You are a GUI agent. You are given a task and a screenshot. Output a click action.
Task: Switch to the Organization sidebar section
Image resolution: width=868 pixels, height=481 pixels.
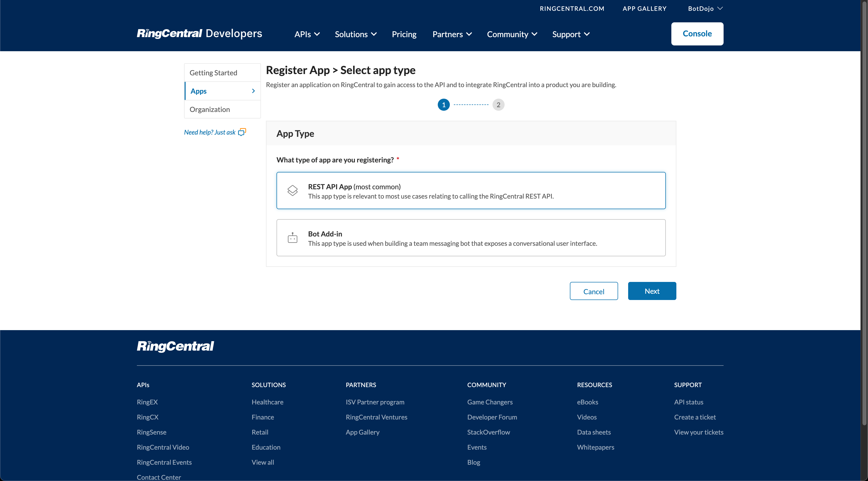click(x=209, y=109)
